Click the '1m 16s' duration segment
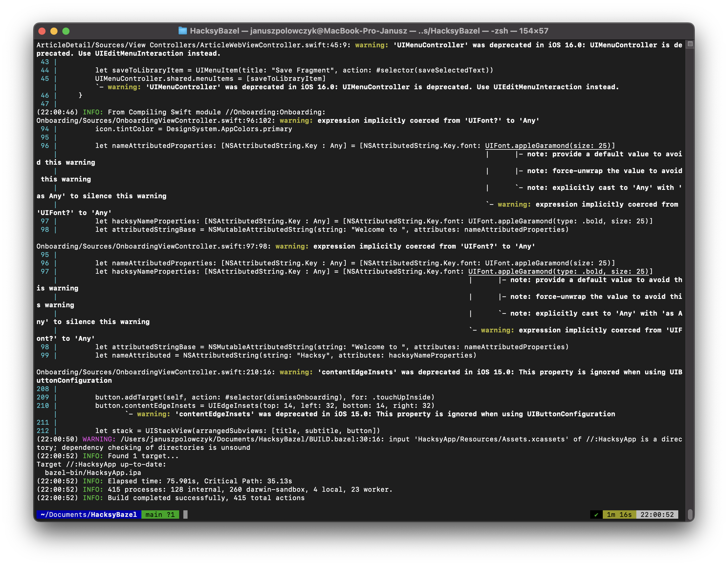This screenshot has width=728, height=566. point(619,515)
